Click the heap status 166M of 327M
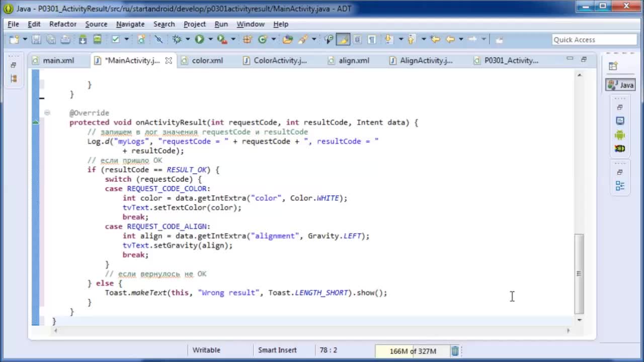The height and width of the screenshot is (362, 644). pos(413,351)
